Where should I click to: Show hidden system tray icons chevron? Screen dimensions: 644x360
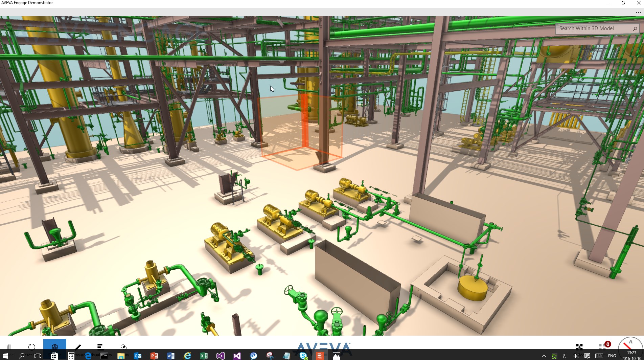[x=544, y=356]
